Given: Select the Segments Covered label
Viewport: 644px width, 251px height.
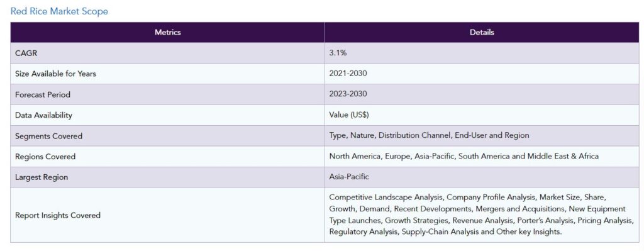Looking at the screenshot, I should pyautogui.click(x=48, y=137).
